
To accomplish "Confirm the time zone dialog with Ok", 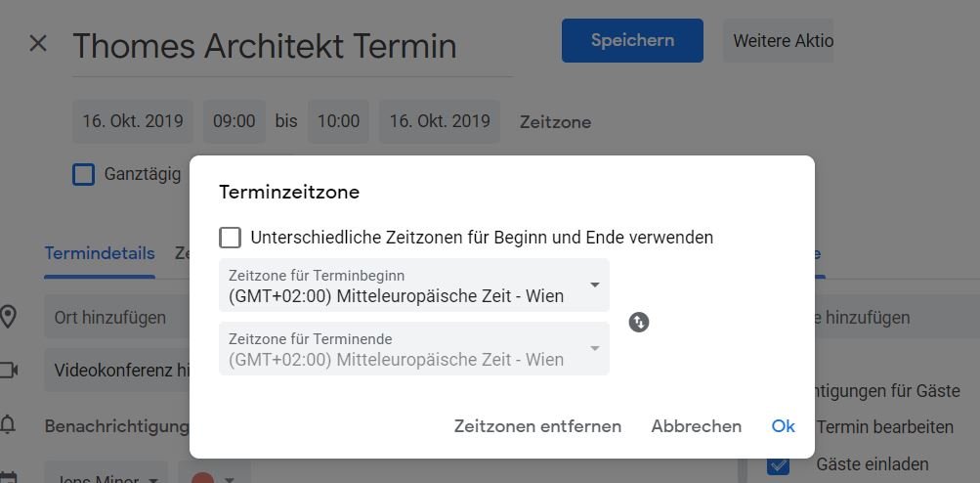I will [783, 426].
